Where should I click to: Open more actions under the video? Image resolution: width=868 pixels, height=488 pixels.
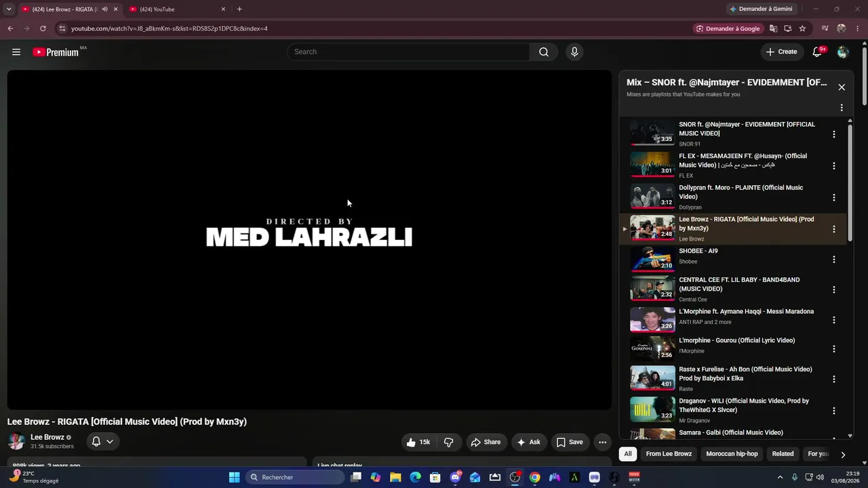point(602,442)
